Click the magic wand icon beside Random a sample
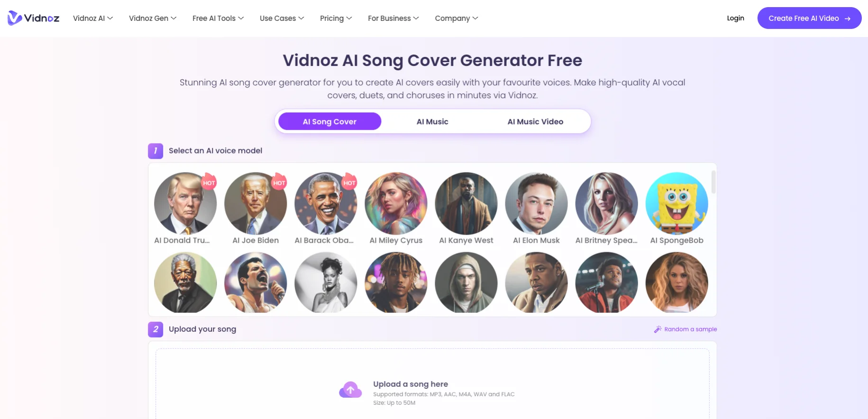 coord(658,329)
